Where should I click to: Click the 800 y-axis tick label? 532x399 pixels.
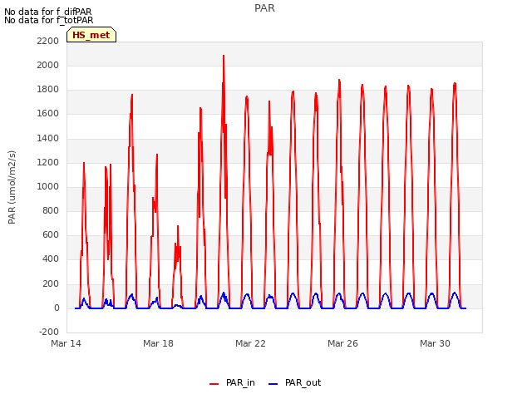[51, 210]
